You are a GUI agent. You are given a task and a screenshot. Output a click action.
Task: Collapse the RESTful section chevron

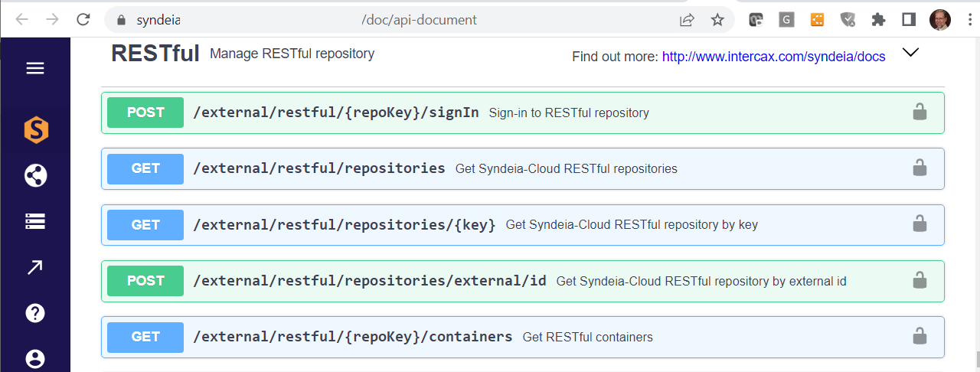[910, 53]
